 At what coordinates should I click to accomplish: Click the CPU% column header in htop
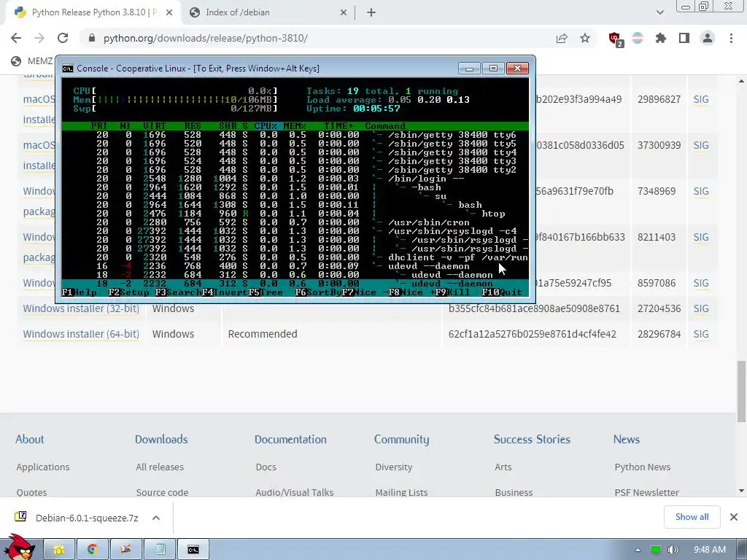(x=266, y=126)
